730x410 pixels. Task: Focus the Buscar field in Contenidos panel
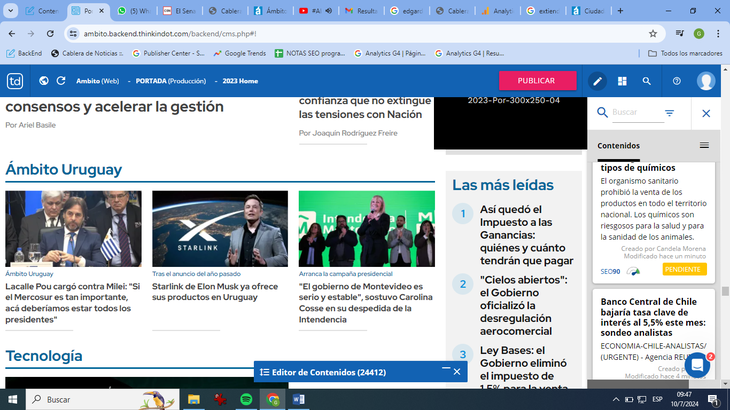pos(638,112)
